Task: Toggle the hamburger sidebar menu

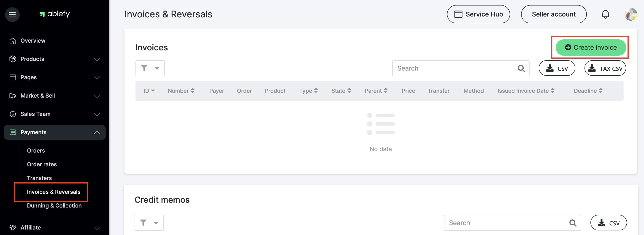Action: [12, 14]
